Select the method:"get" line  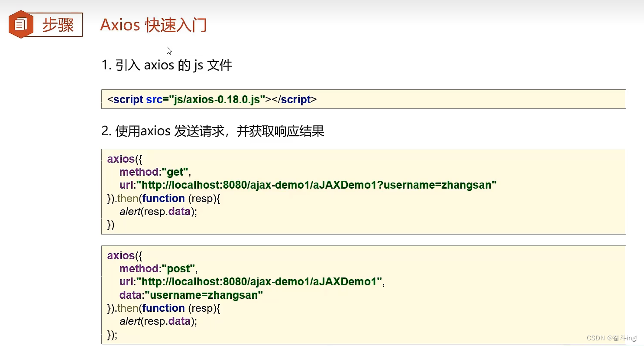tap(154, 172)
